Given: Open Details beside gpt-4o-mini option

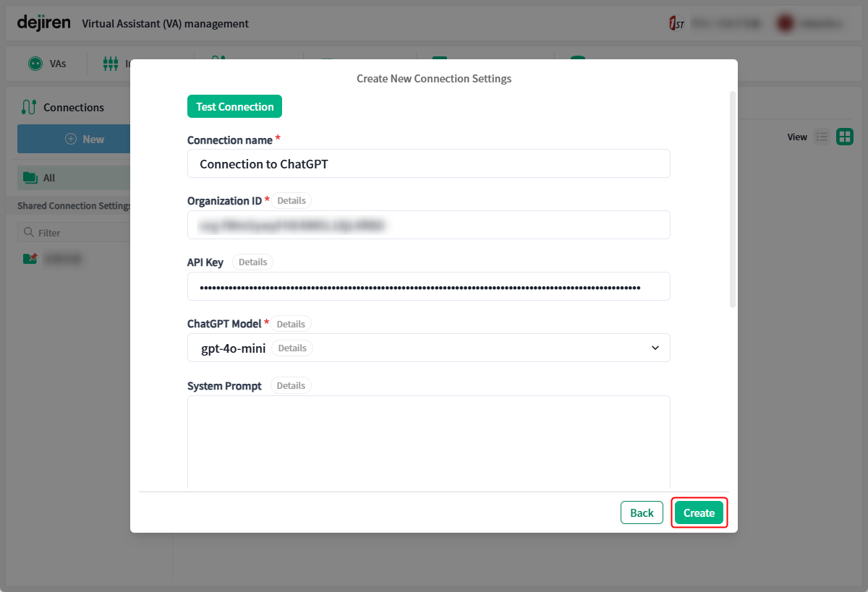Looking at the screenshot, I should point(292,348).
